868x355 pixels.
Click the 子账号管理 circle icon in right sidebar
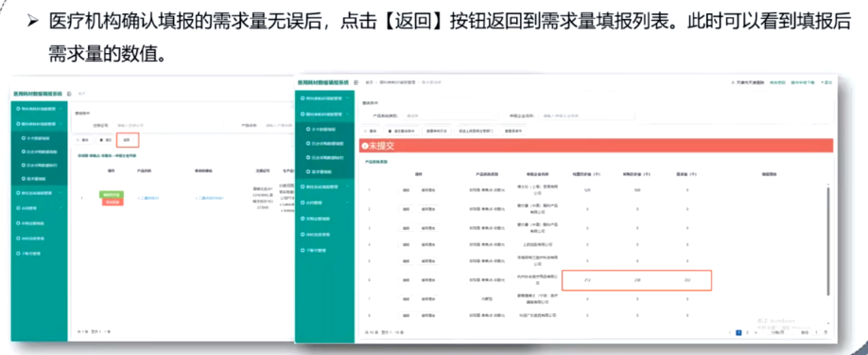click(303, 250)
